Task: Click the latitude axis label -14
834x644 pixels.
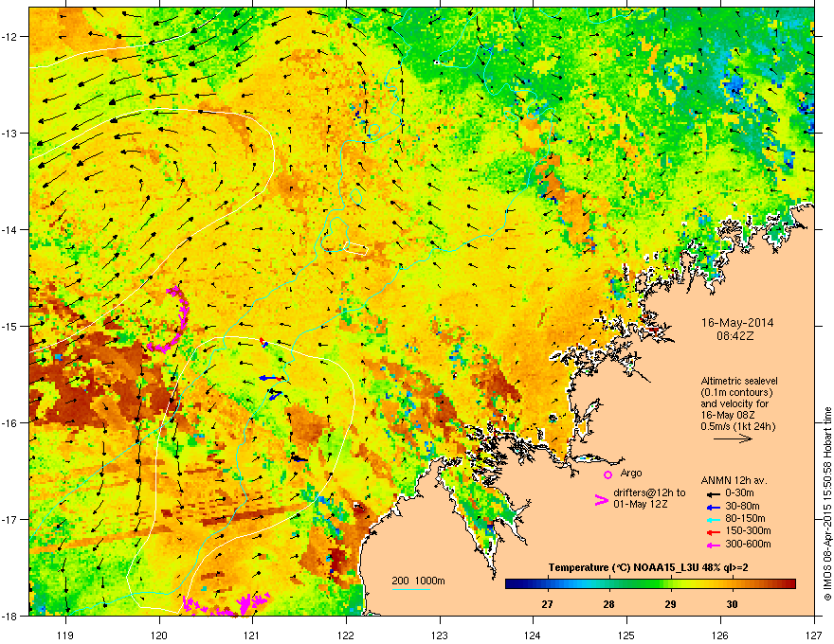Action: (x=9, y=230)
